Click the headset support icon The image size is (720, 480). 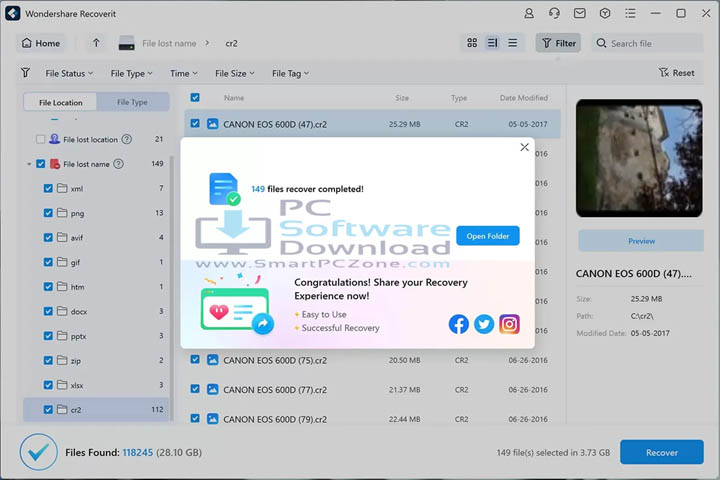click(554, 13)
